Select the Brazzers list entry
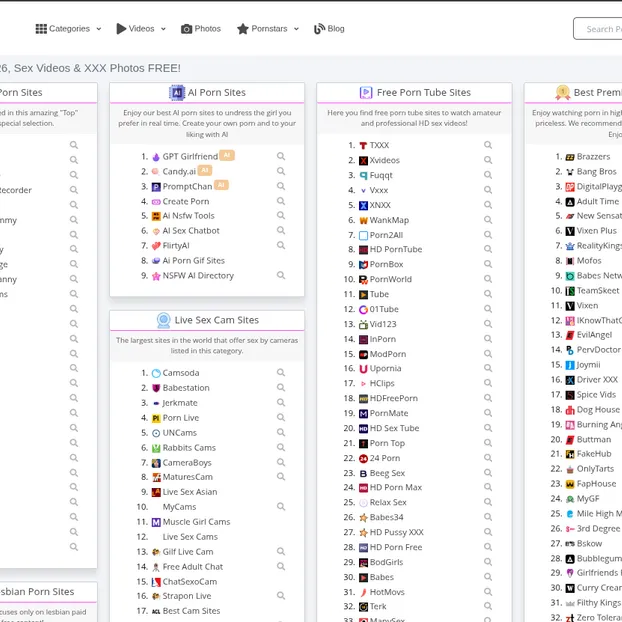This screenshot has width=622, height=622. [593, 156]
